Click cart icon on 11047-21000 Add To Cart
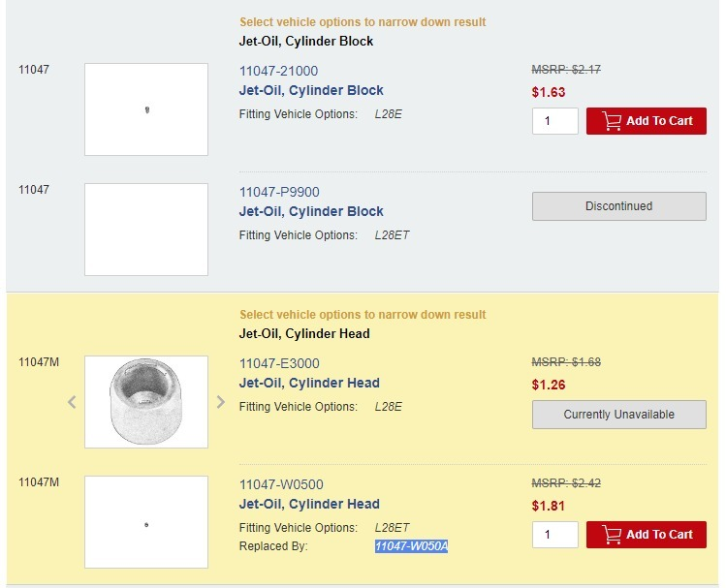The height and width of the screenshot is (588, 726). tap(612, 121)
